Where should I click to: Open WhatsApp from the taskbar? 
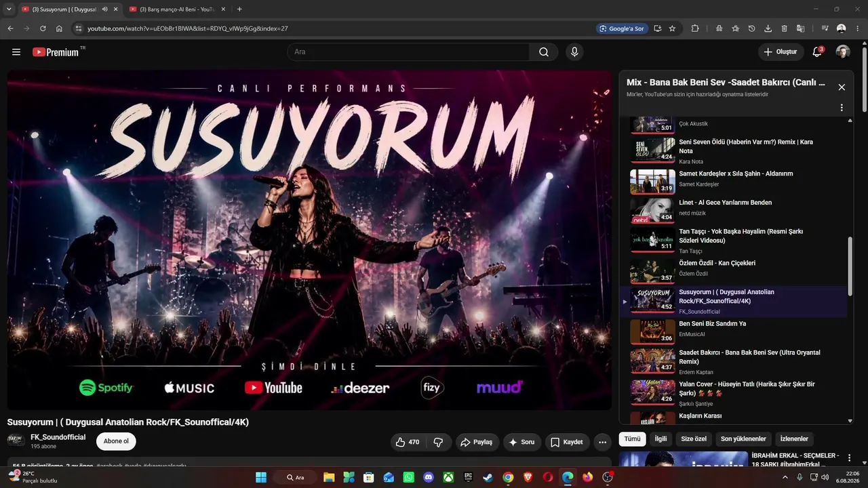(x=408, y=477)
